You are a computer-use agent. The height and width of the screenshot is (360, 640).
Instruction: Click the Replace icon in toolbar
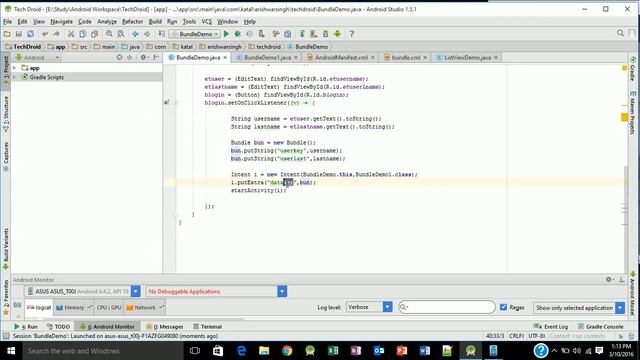click(121, 34)
